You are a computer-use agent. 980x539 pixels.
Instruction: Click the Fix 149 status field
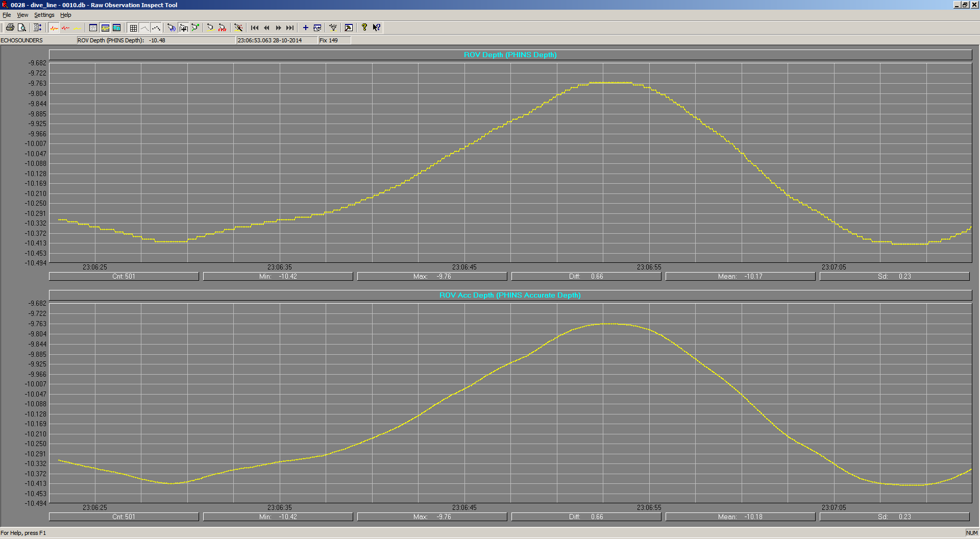334,40
